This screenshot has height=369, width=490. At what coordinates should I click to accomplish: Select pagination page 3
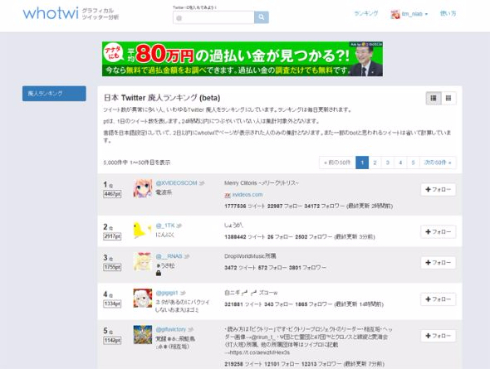pyautogui.click(x=388, y=163)
